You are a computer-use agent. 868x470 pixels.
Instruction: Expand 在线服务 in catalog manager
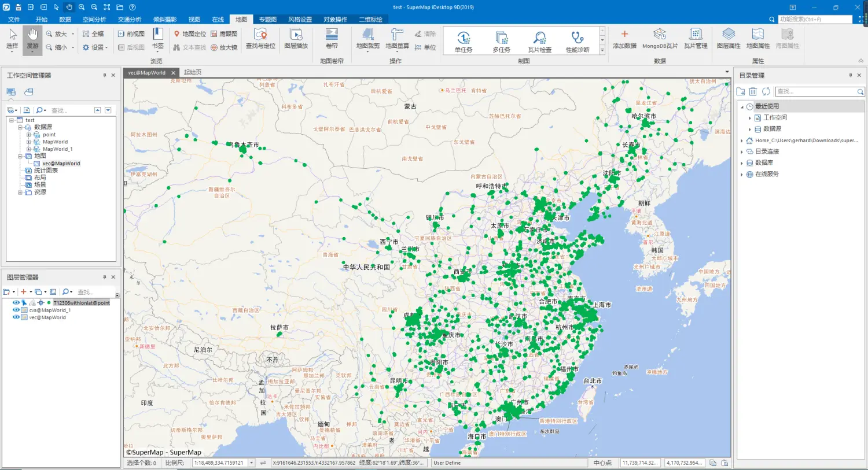(x=742, y=174)
